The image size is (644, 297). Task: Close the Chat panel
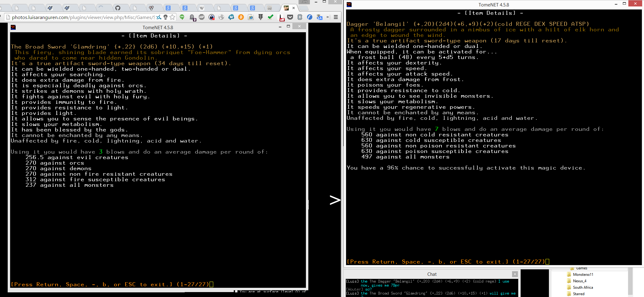515,274
